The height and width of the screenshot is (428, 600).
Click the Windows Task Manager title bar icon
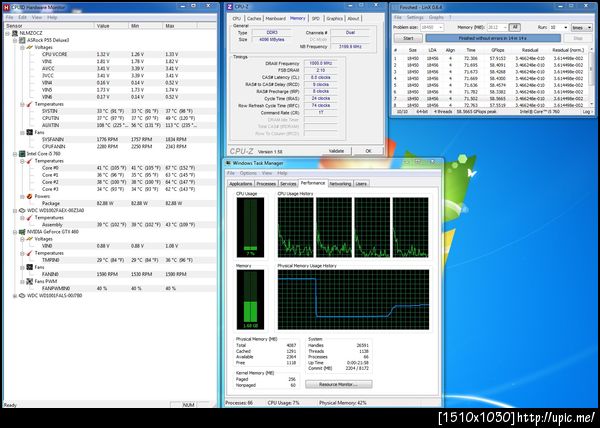(x=228, y=163)
